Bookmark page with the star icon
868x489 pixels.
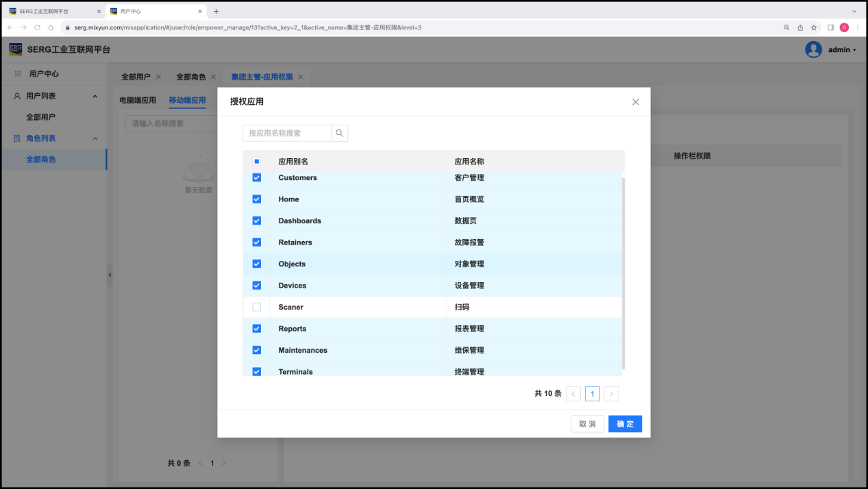coord(814,27)
